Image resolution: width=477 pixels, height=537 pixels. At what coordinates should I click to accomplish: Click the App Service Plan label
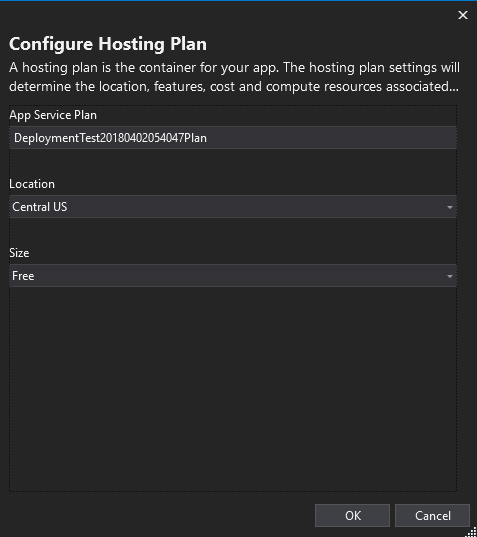pyautogui.click(x=53, y=115)
